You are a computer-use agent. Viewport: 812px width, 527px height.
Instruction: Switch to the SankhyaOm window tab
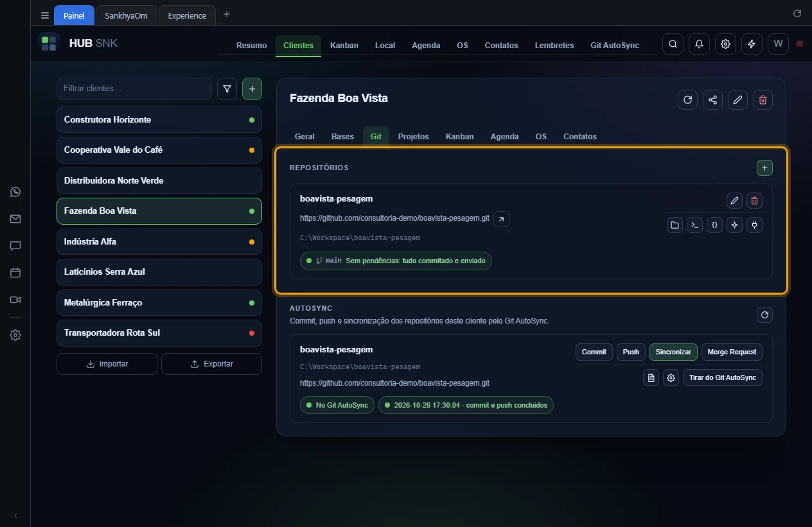(126, 15)
